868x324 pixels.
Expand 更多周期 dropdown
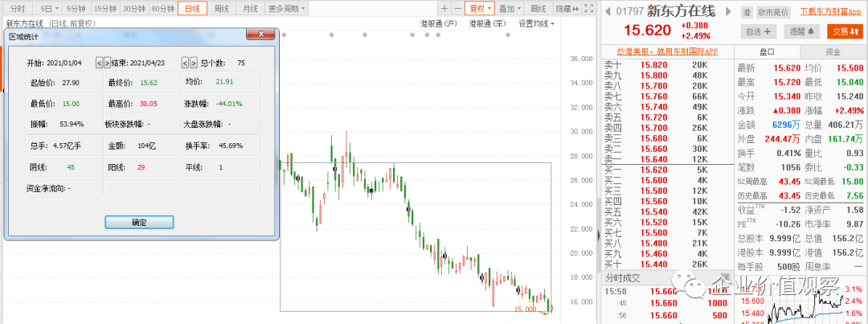[286, 9]
